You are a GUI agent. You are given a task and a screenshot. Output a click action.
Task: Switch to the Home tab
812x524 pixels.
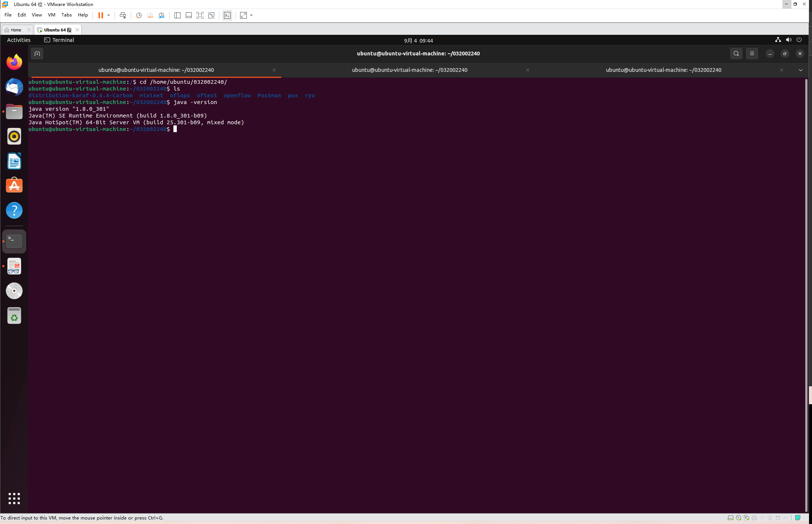[x=16, y=30]
